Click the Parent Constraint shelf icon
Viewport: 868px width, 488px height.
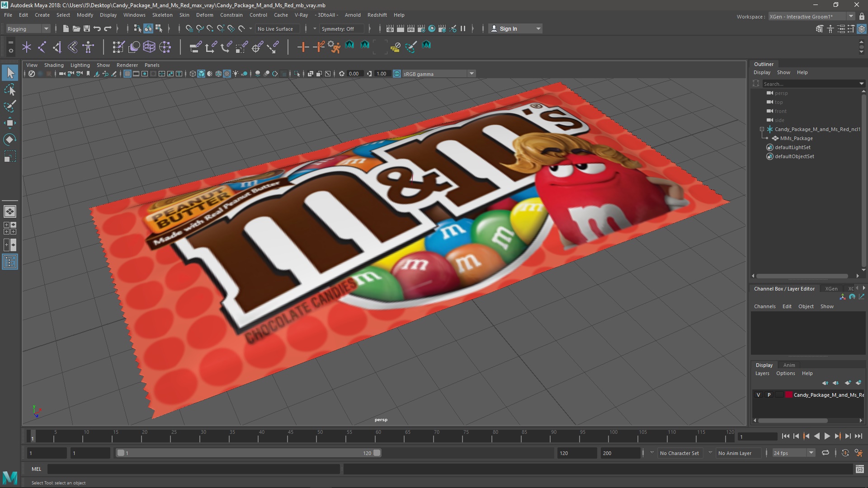point(195,47)
